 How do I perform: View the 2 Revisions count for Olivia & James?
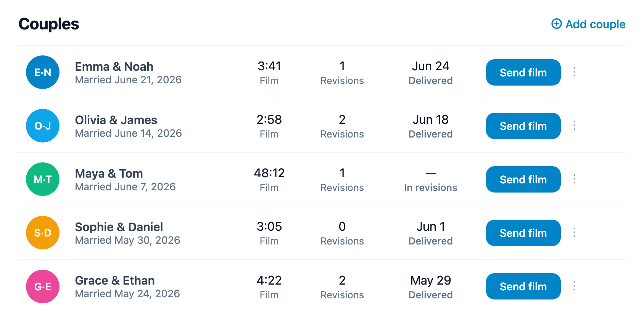point(342,126)
